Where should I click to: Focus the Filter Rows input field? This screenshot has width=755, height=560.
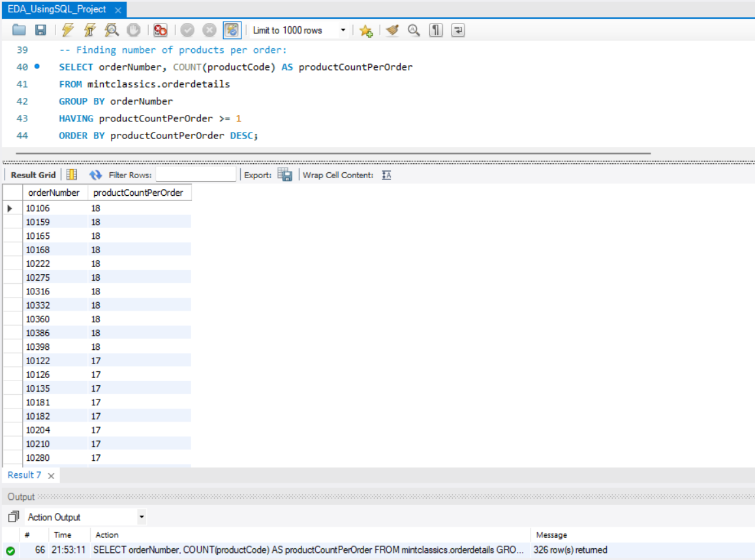[196, 175]
